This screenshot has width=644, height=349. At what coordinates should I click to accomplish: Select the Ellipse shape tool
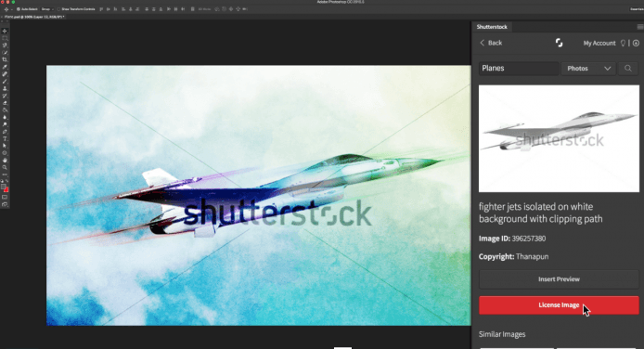pyautogui.click(x=5, y=153)
